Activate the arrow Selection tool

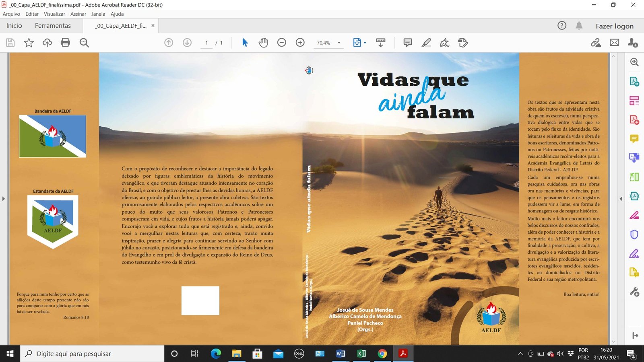(245, 43)
